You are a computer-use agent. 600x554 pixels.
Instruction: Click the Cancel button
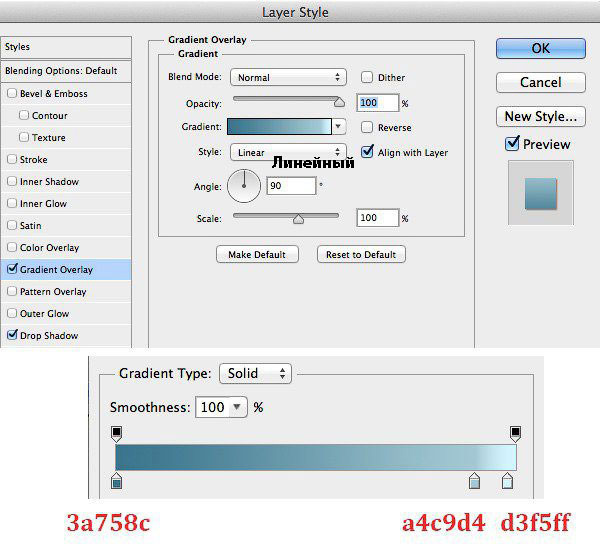(x=541, y=83)
